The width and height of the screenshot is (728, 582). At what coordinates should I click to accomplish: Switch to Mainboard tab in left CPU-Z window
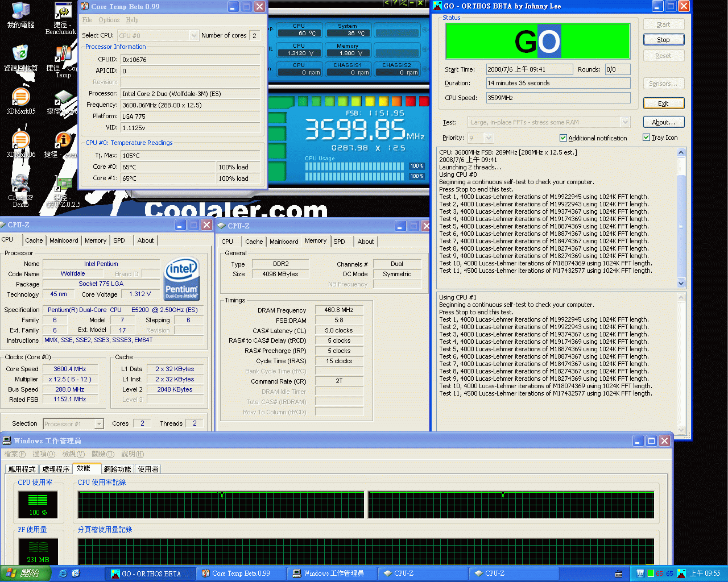tap(64, 240)
